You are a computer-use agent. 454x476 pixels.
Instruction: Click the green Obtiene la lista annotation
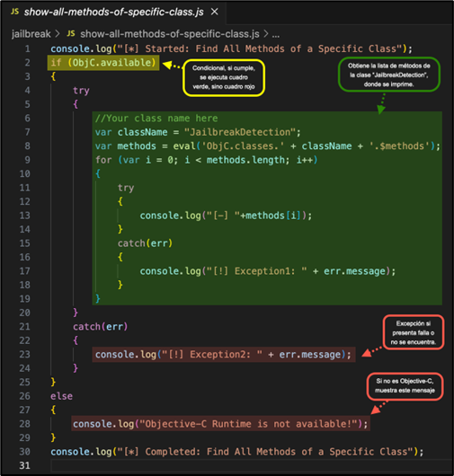[389, 75]
